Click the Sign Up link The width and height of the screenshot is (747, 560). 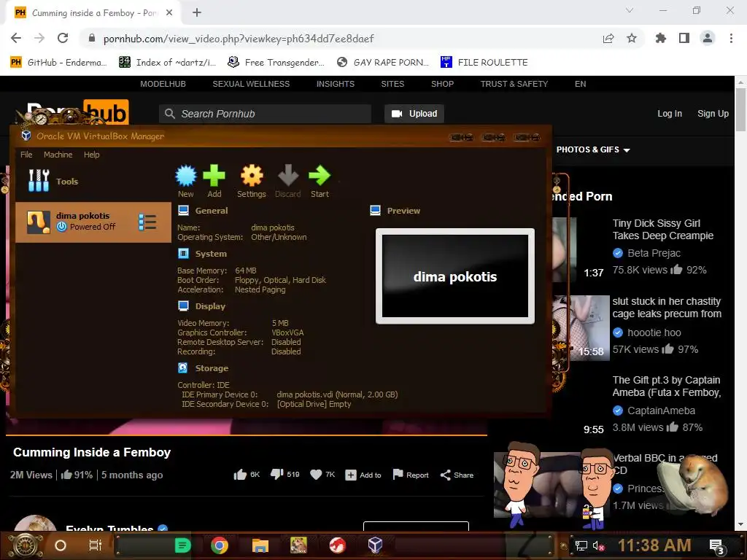tap(713, 114)
